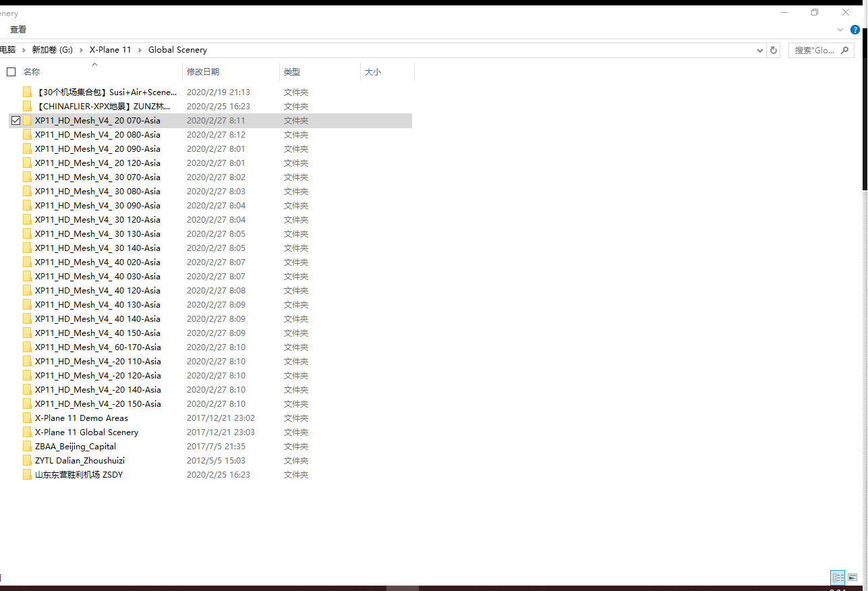The width and height of the screenshot is (868, 591).
Task: Select folder icon of XP11_HD_Mesh_V4_ 20 120-Asia
Action: click(27, 163)
